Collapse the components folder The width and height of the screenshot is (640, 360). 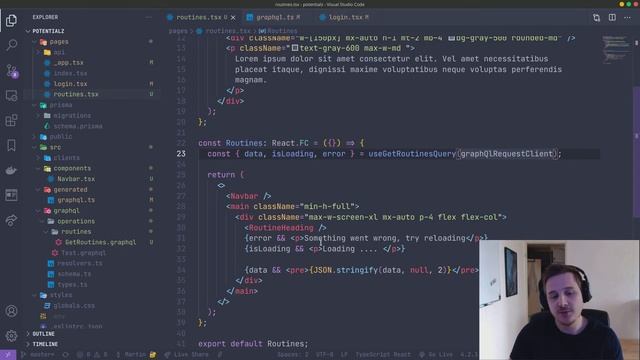(72, 168)
